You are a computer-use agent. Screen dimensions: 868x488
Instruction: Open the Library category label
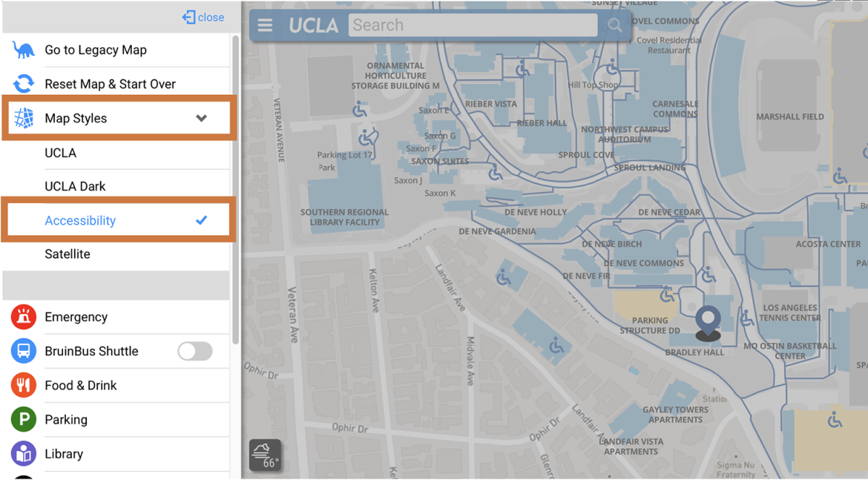64,454
